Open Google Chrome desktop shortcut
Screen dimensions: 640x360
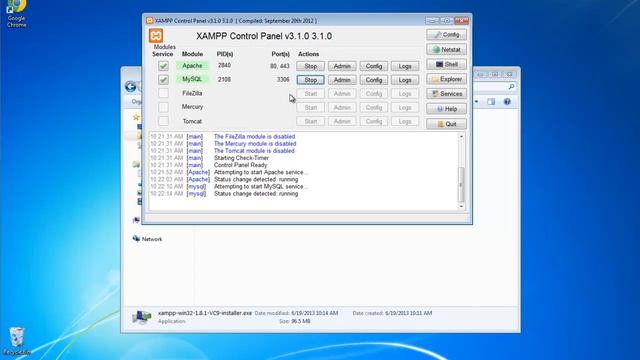pyautogui.click(x=16, y=13)
